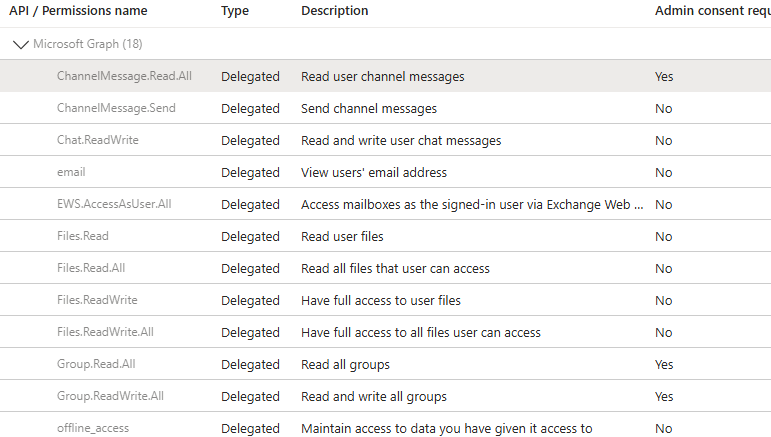
Task: Click No consent value for EWS.AccessAsUser.All
Action: (x=663, y=204)
